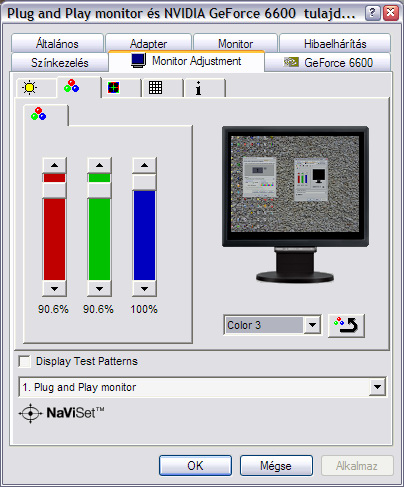Click the green slider thumb
The width and height of the screenshot is (404, 487).
tap(99, 190)
